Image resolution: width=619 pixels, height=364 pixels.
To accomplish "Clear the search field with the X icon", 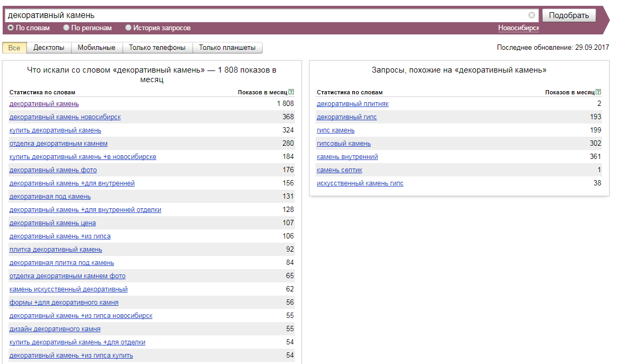I will pyautogui.click(x=531, y=15).
